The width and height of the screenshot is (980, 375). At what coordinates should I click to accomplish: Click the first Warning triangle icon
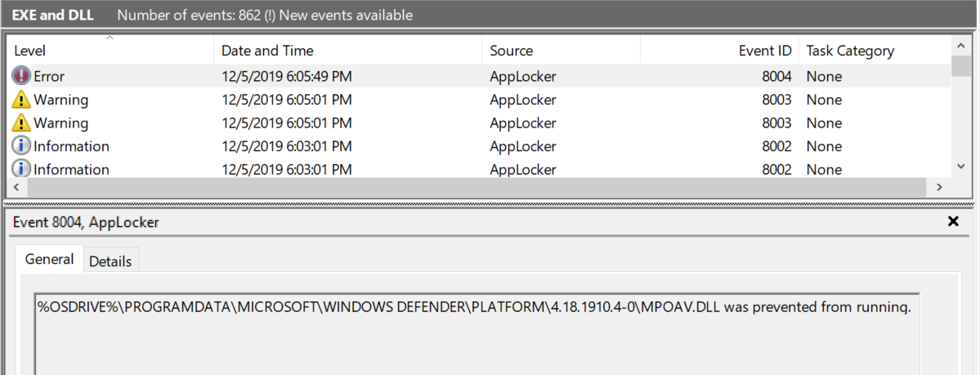pos(21,100)
